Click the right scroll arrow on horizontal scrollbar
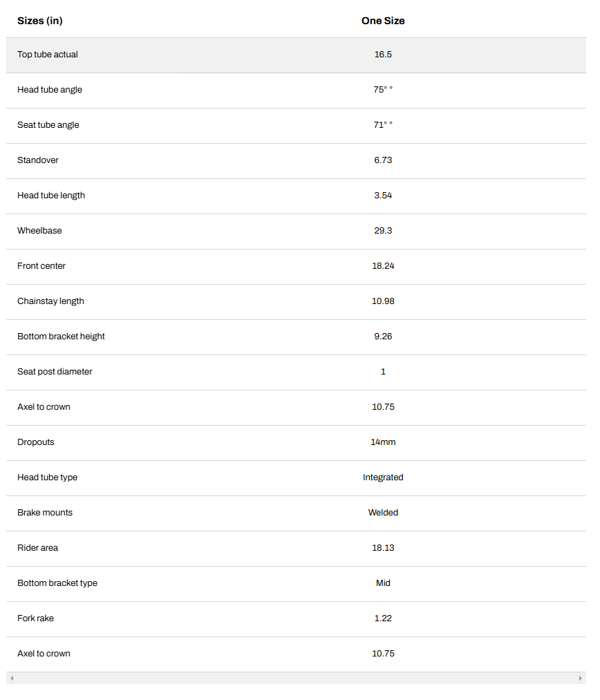 (580, 679)
